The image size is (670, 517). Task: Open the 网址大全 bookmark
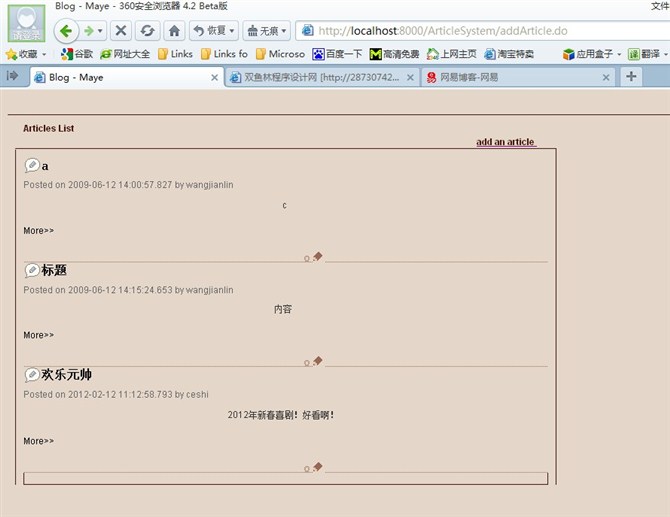click(x=125, y=54)
